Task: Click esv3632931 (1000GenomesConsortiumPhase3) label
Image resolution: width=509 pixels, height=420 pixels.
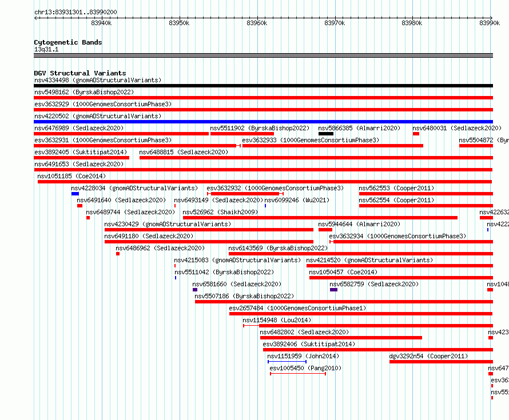Action: (x=103, y=140)
